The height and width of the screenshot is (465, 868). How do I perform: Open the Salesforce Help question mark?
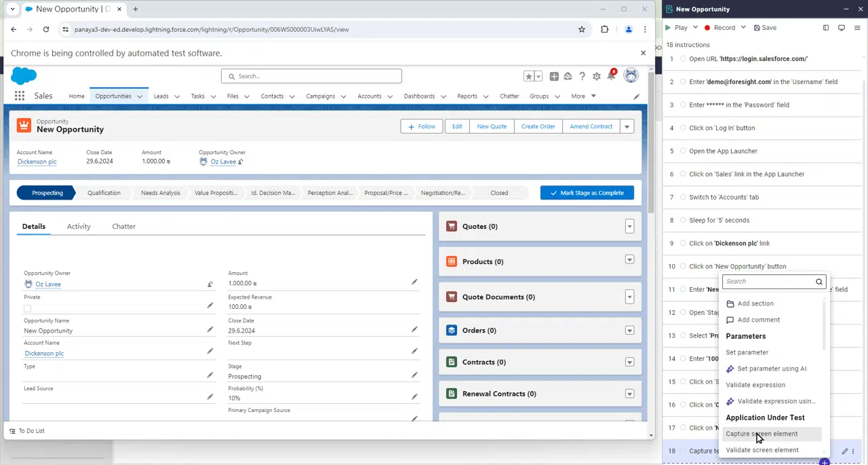click(x=582, y=77)
